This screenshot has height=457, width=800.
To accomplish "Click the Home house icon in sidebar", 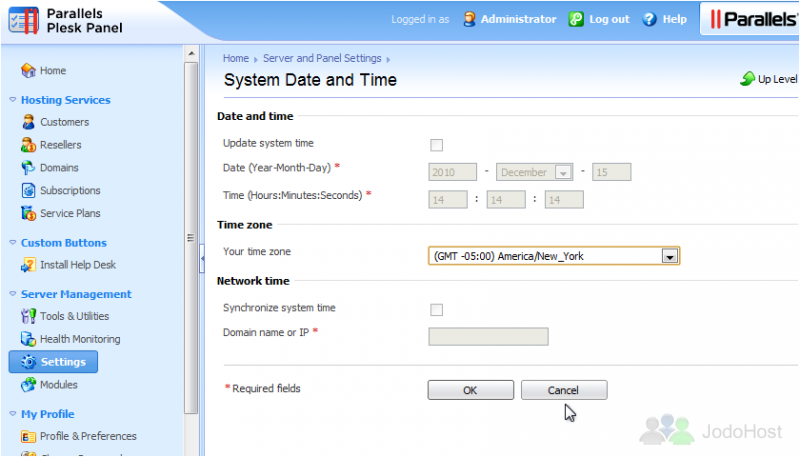I will pos(28,70).
